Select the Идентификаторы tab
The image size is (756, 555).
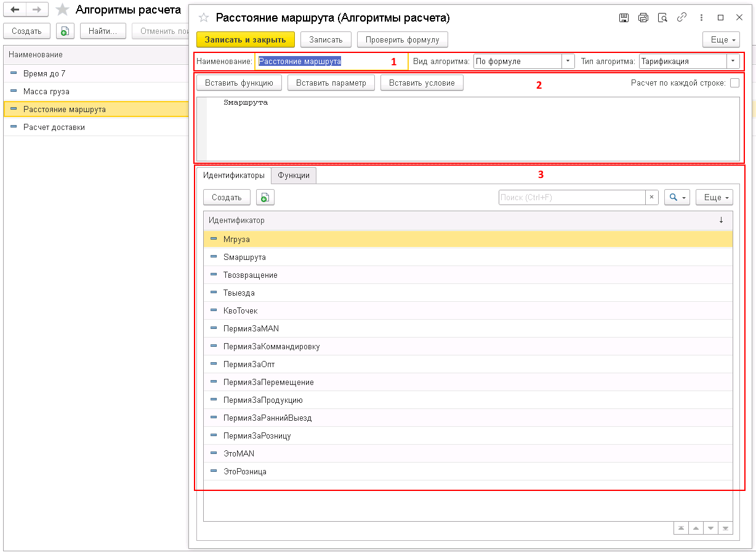point(234,176)
